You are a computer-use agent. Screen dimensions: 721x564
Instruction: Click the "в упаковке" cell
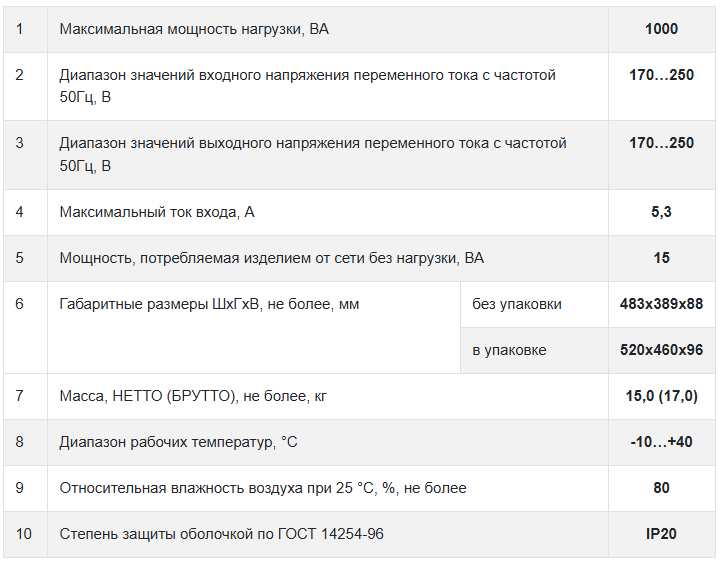click(x=509, y=350)
